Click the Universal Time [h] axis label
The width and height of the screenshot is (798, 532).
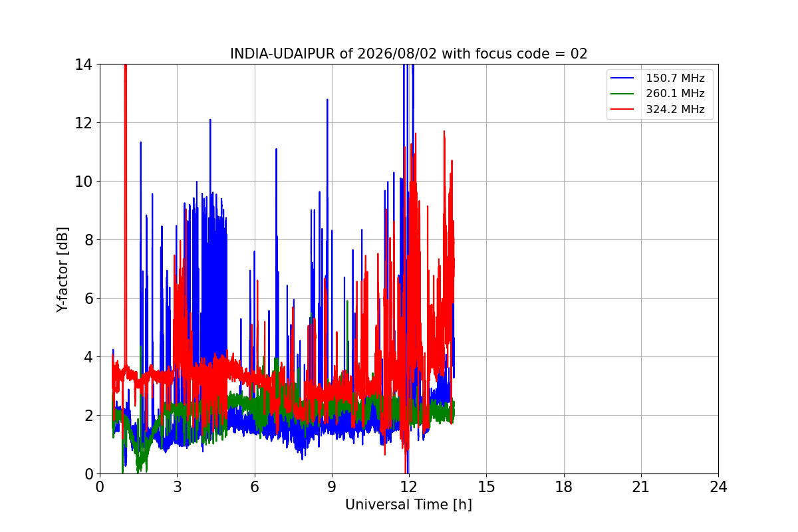pyautogui.click(x=408, y=505)
